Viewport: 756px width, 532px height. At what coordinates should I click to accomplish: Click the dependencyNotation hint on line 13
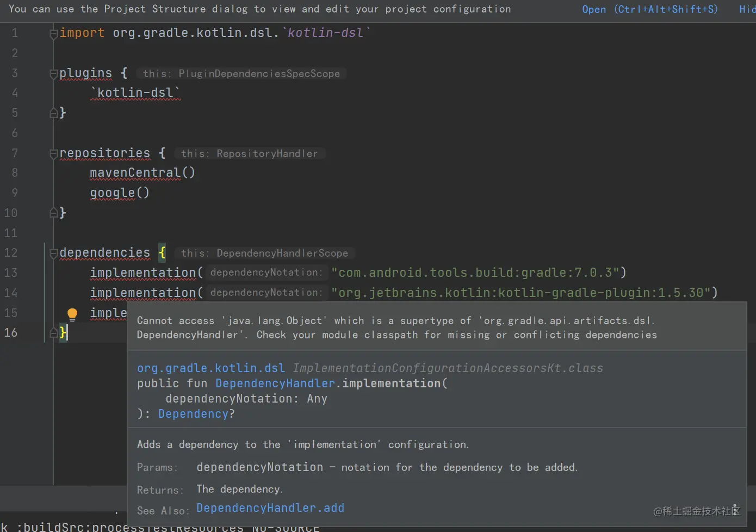point(267,273)
